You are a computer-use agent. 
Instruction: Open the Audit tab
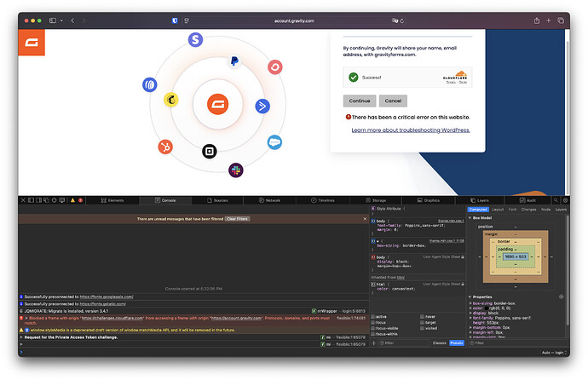point(527,200)
